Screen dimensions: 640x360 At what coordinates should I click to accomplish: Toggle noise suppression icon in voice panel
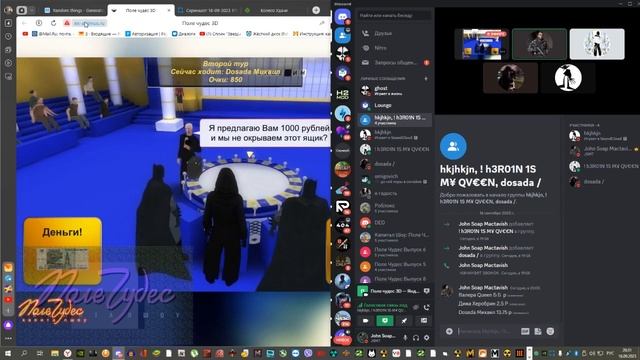tap(416, 307)
